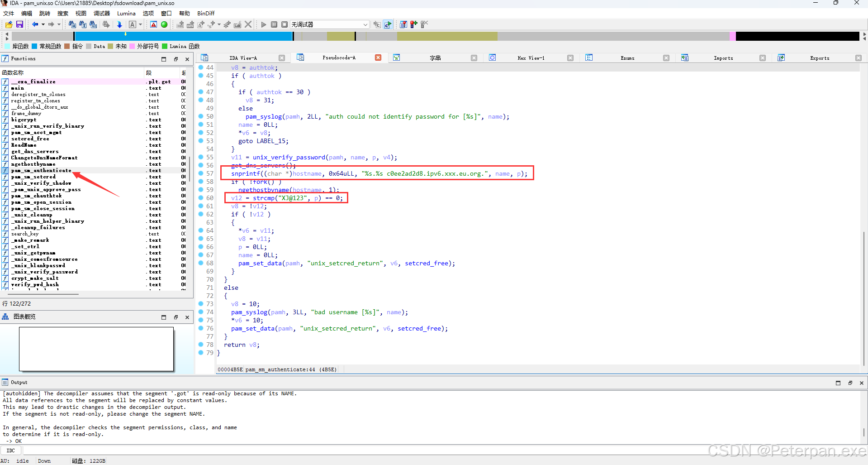Expand the jump back history dropdown arrow

click(x=43, y=24)
